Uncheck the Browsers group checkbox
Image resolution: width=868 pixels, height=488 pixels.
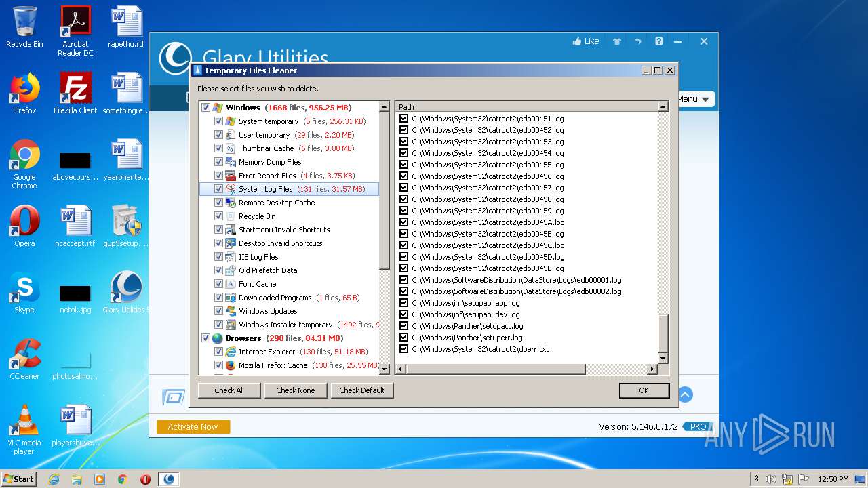(205, 338)
